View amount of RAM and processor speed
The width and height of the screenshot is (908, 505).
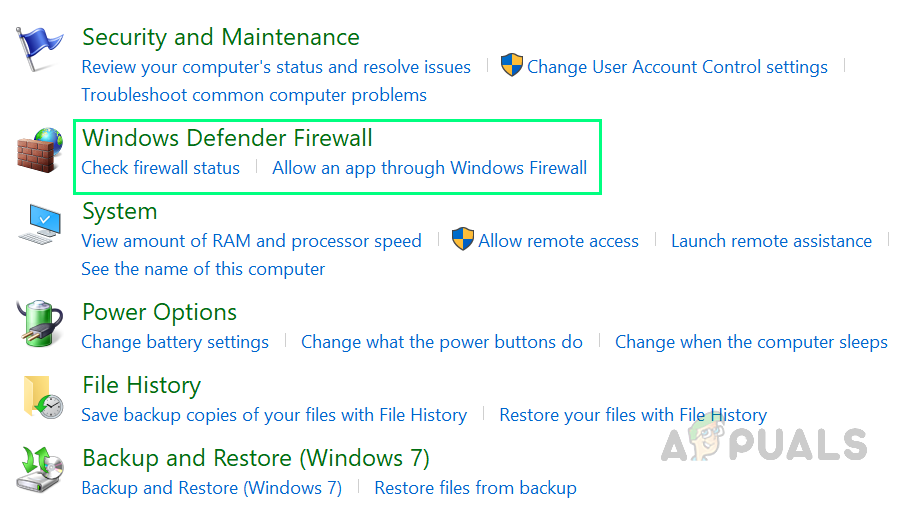(251, 241)
